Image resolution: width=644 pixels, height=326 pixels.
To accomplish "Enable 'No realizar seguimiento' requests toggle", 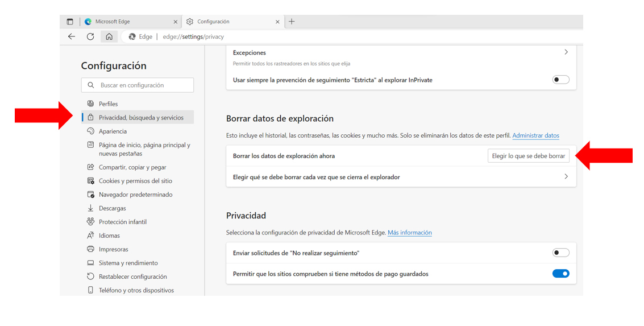I will coord(560,253).
